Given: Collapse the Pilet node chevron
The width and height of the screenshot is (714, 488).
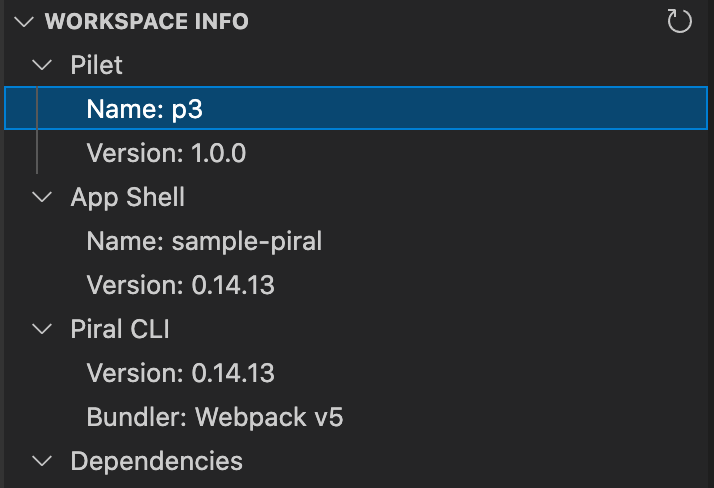Looking at the screenshot, I should coord(42,65).
